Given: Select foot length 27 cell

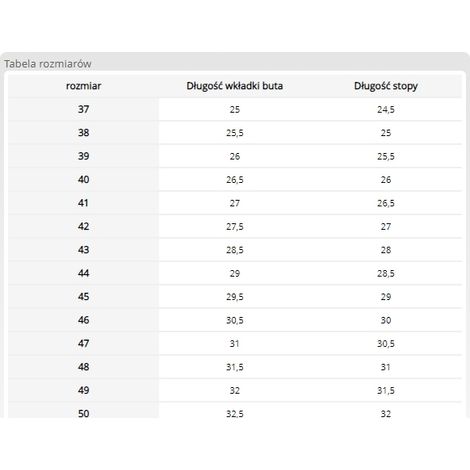Looking at the screenshot, I should [x=386, y=226].
